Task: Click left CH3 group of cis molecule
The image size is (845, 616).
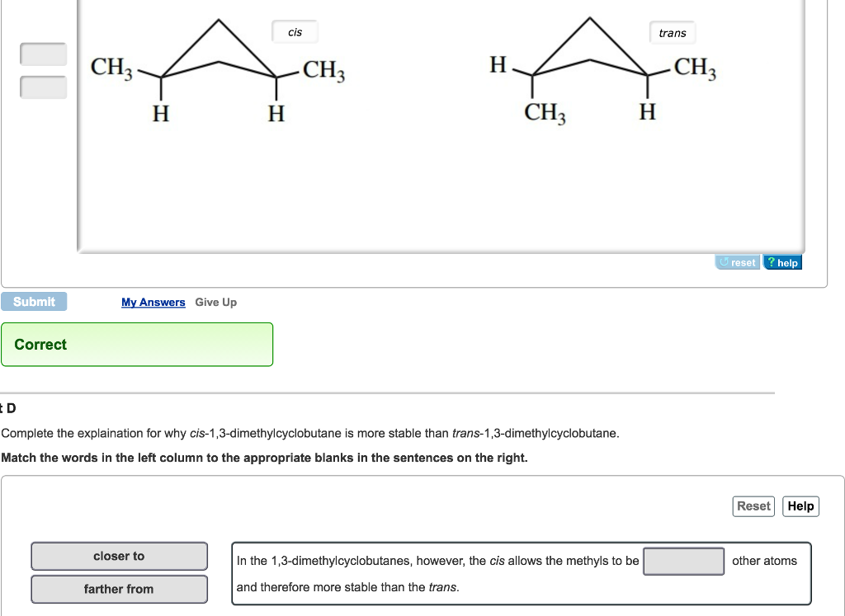Action: (x=111, y=68)
